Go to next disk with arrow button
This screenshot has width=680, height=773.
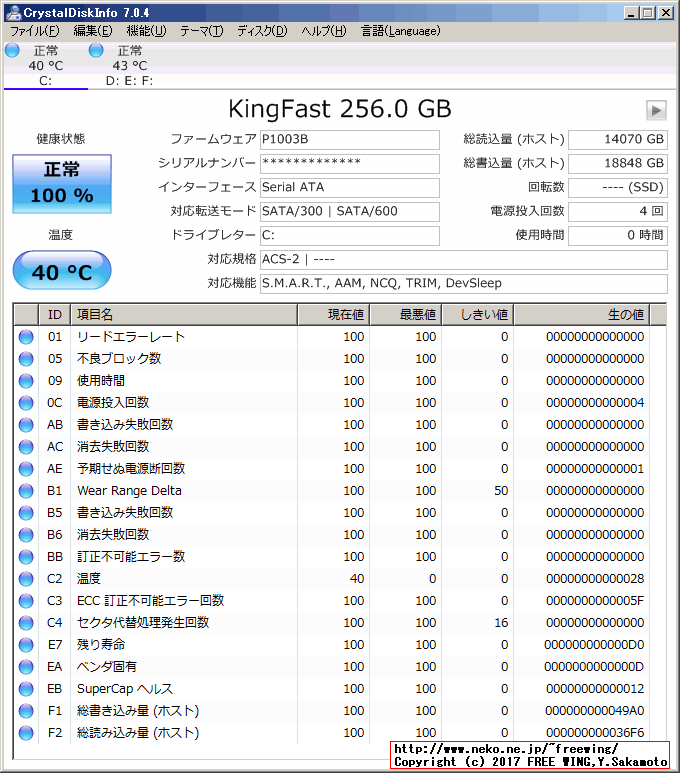[656, 110]
